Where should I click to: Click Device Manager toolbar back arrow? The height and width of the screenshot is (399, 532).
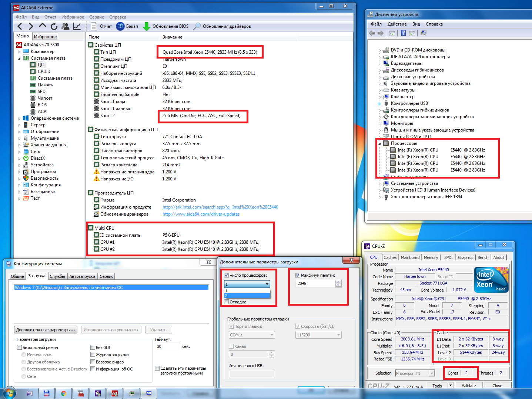tap(372, 33)
